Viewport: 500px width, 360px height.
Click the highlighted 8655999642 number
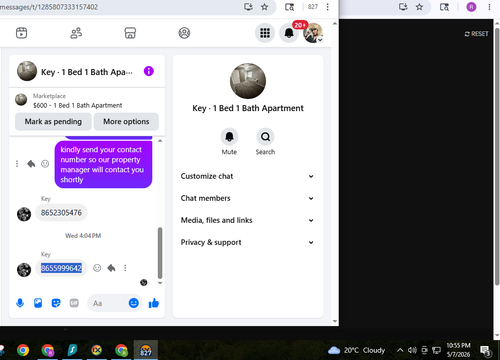(61, 268)
